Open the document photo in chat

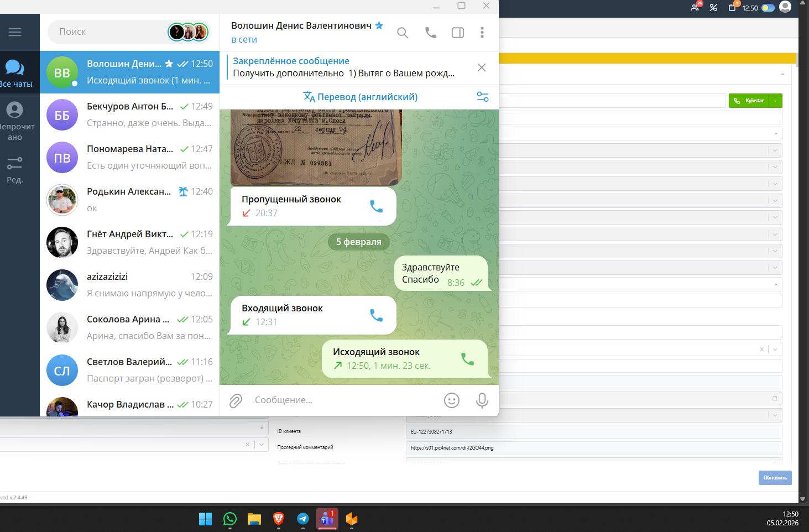click(x=316, y=147)
